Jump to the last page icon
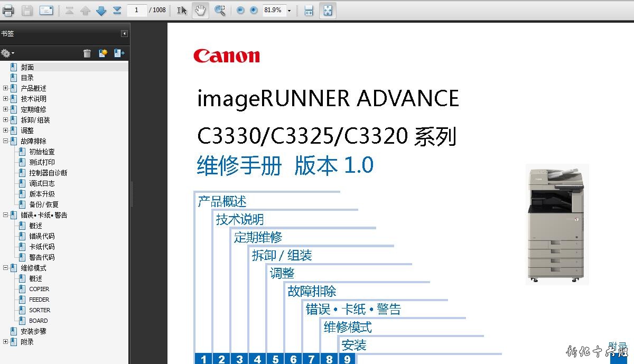 click(x=117, y=11)
